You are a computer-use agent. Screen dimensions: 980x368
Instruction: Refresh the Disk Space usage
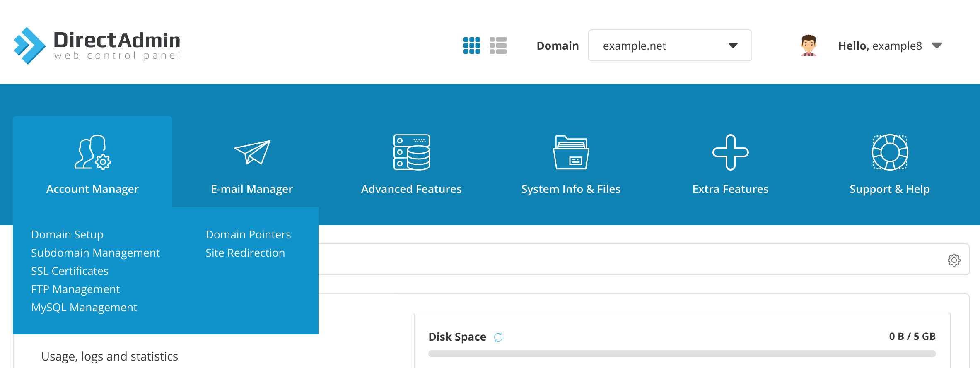[498, 337]
